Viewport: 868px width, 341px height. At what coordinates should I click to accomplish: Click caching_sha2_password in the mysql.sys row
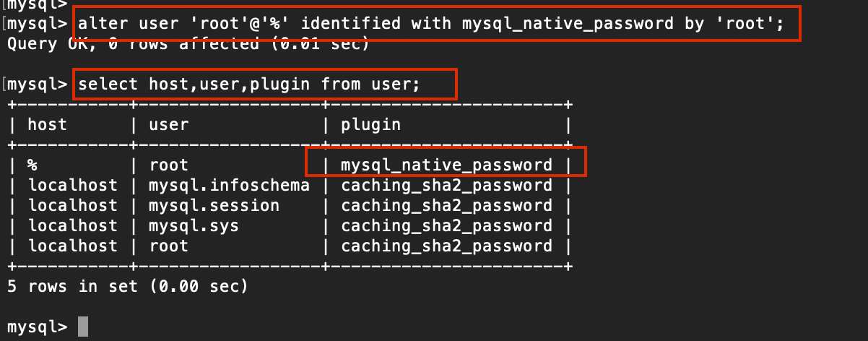click(x=446, y=226)
